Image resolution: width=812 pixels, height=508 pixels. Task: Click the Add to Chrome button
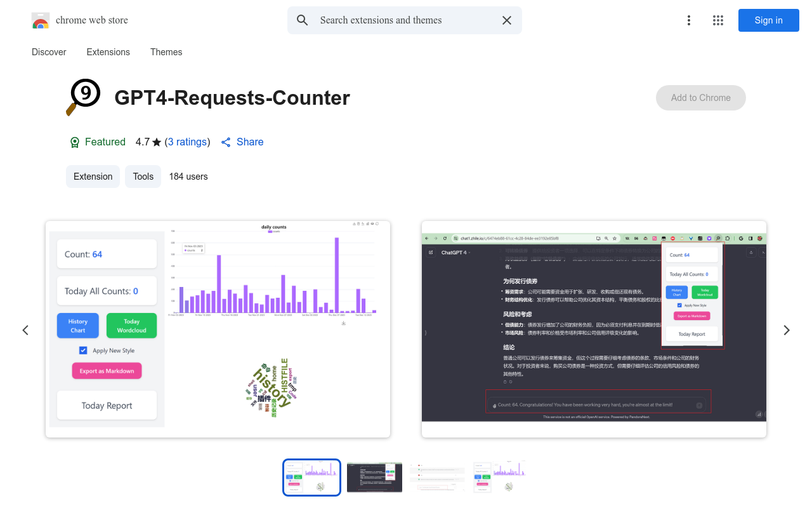click(701, 98)
